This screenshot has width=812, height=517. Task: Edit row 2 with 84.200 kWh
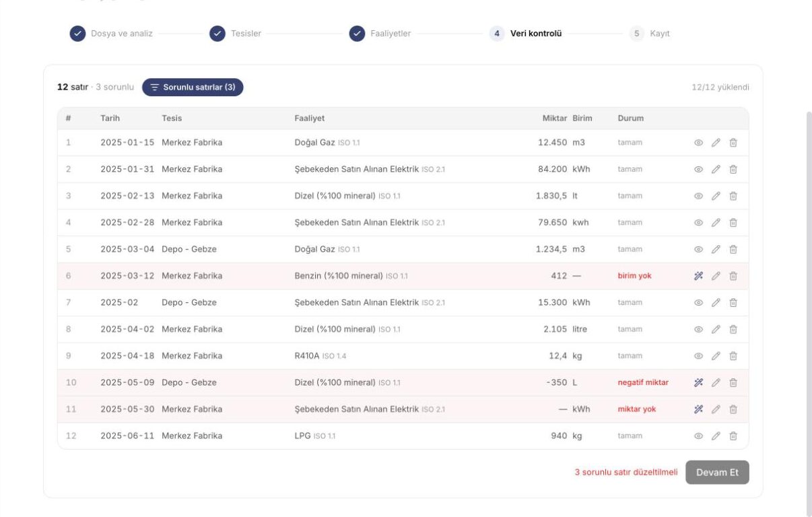tap(716, 169)
